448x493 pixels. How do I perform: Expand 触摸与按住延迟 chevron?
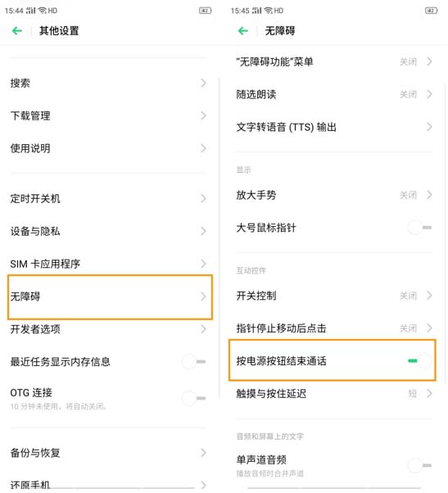point(429,393)
